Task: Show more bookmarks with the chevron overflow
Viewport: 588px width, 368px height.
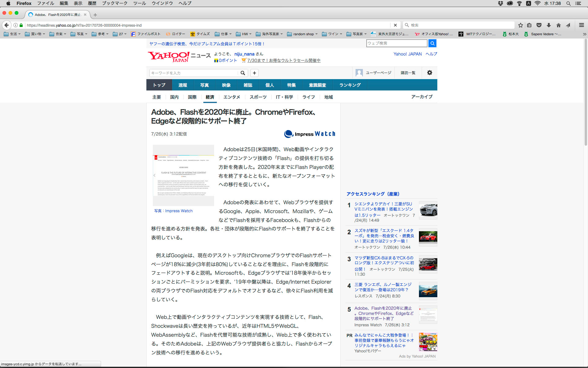Action: point(584,34)
